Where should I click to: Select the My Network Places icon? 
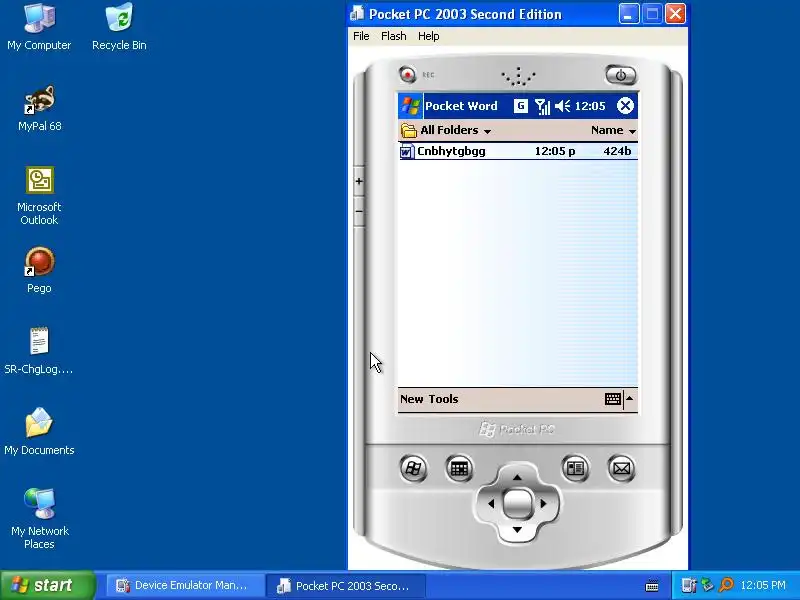coord(39,518)
